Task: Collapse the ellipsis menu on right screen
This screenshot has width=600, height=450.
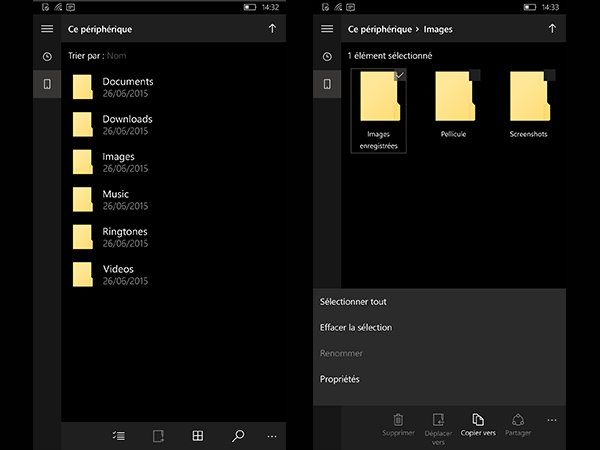Action: pyautogui.click(x=552, y=420)
